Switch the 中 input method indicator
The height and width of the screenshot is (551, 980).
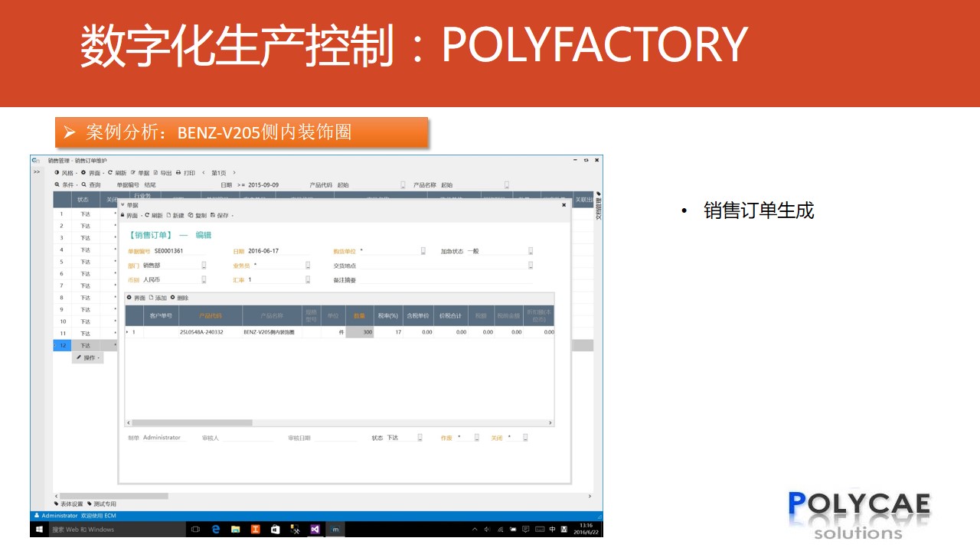pos(553,529)
